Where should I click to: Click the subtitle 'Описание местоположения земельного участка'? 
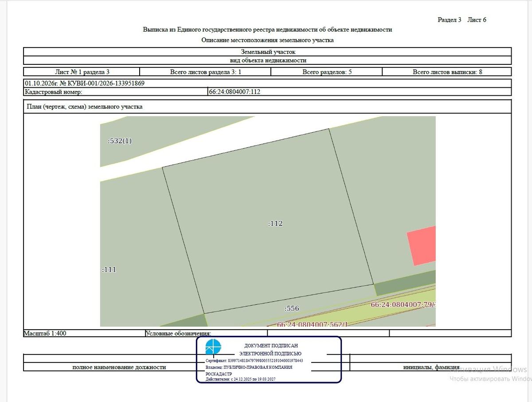[x=267, y=40]
